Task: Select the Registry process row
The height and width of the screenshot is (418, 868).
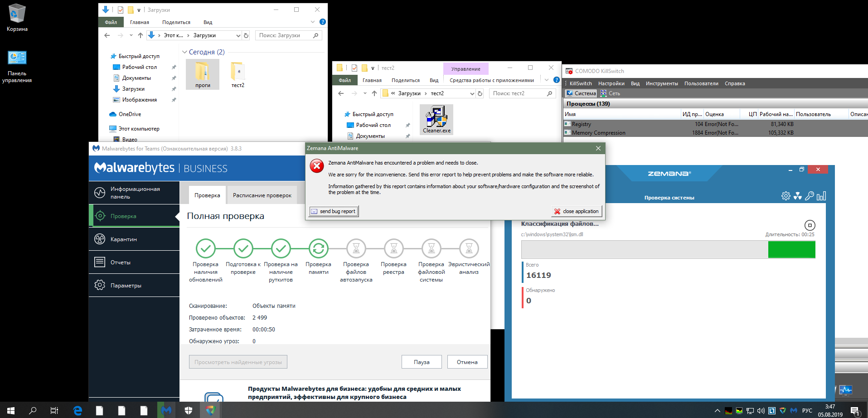Action: tap(715, 124)
